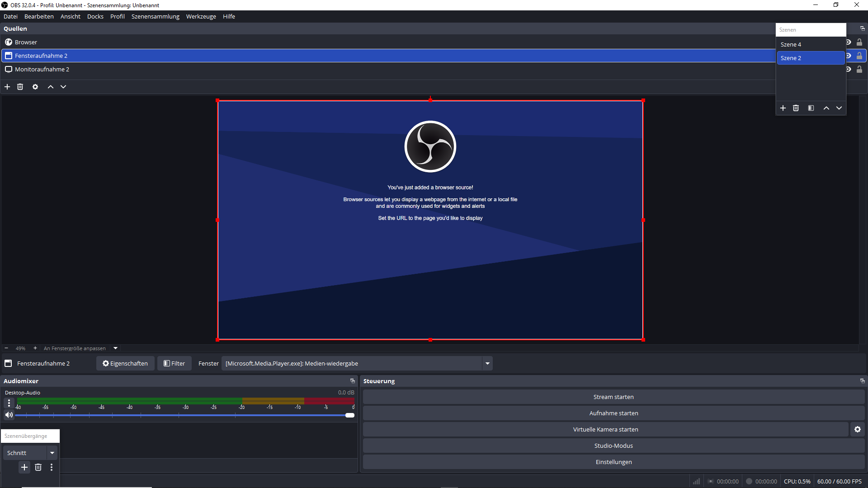Open source properties gear in Quellen toolbar
The width and height of the screenshot is (868, 488).
tap(35, 87)
